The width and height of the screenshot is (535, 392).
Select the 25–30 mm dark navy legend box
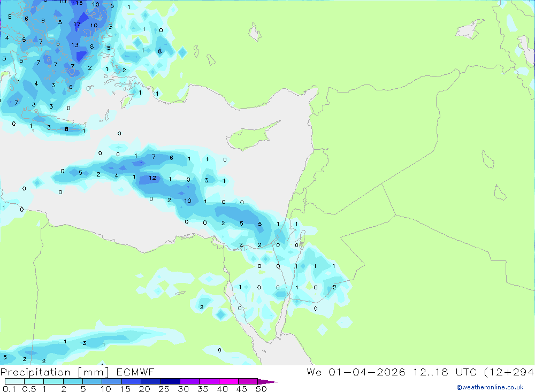[x=170, y=381]
